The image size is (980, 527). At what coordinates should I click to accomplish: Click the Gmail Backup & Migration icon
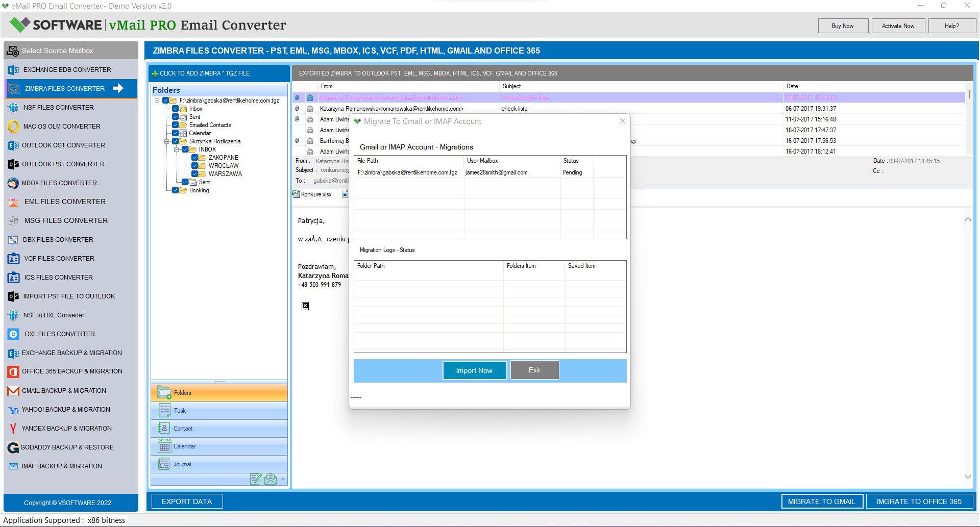point(13,391)
